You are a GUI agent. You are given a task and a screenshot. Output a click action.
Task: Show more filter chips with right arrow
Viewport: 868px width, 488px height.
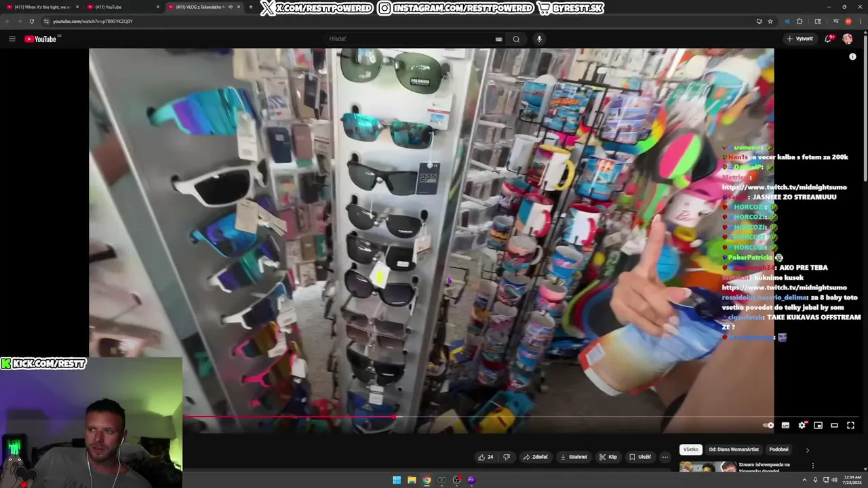807,449
